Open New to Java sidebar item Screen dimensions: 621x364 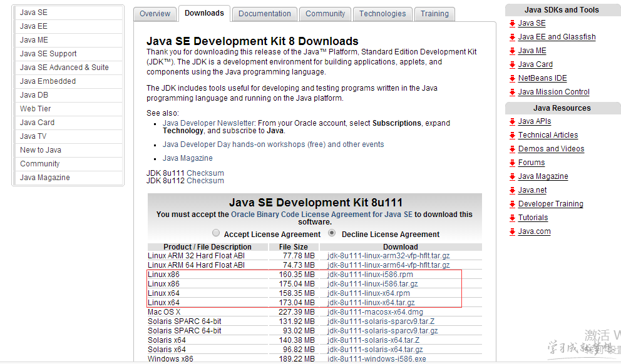coord(68,150)
